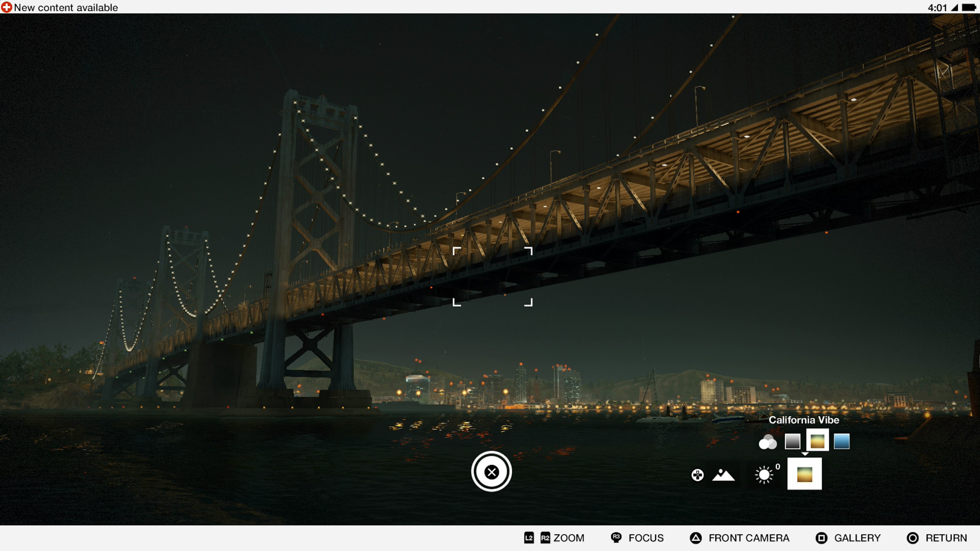Click the mountain landscape picture icon
Image resolution: width=980 pixels, height=551 pixels.
(723, 475)
